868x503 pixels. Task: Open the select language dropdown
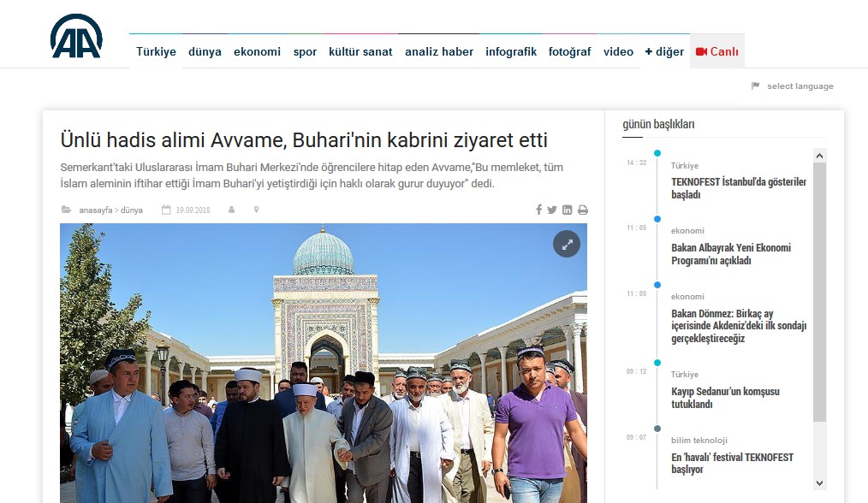tap(799, 86)
